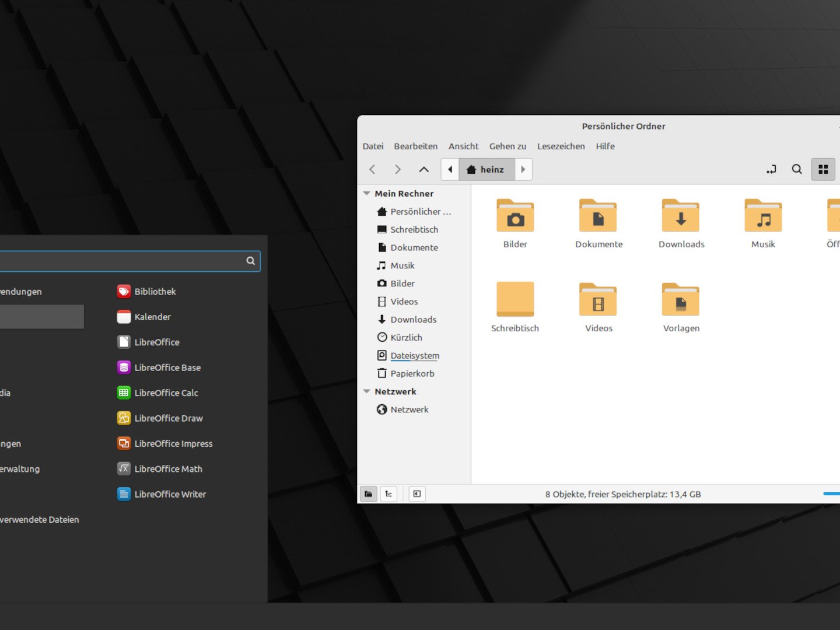Screen dimensions: 840x630
Task: Collapse the Mein Rechner section
Action: pyautogui.click(x=367, y=194)
